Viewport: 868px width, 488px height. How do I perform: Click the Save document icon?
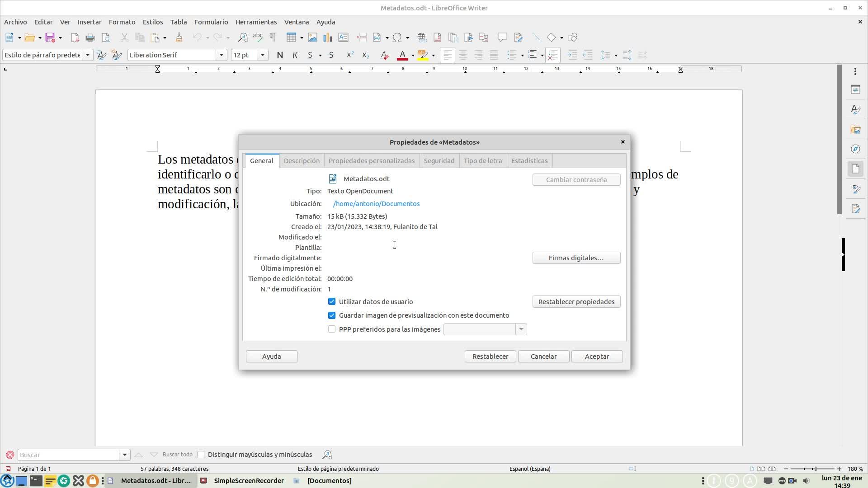[50, 38]
